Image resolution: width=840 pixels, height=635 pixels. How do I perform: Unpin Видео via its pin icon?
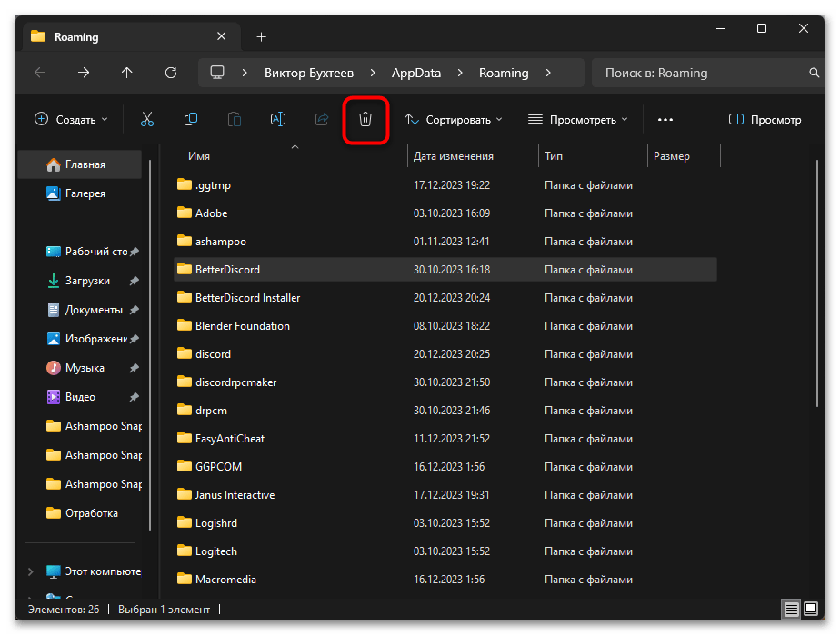tap(135, 397)
